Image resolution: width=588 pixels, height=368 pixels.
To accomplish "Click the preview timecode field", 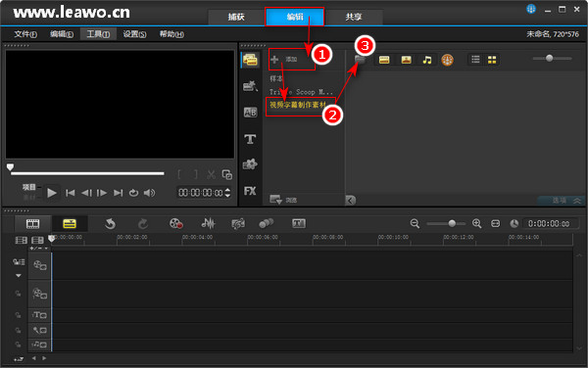I will 201,193.
